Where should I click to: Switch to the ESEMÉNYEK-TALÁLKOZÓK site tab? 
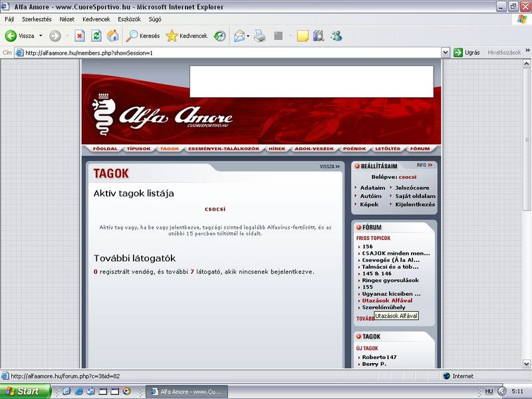(x=225, y=148)
